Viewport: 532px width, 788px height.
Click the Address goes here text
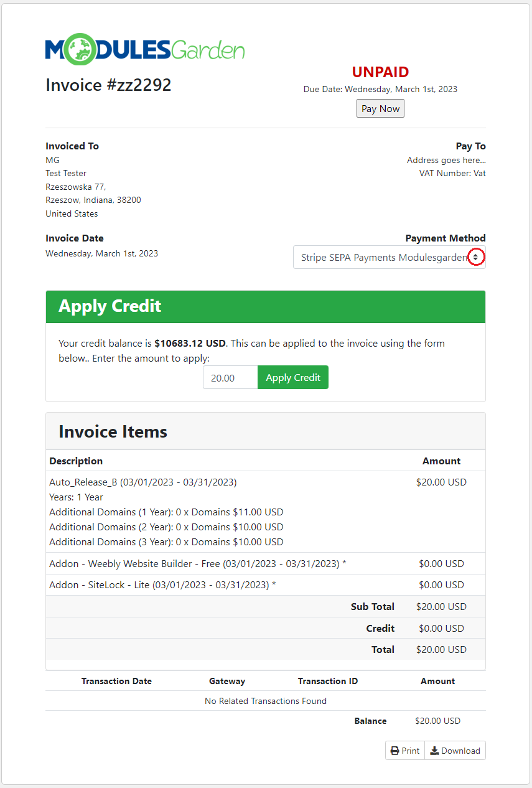click(446, 161)
